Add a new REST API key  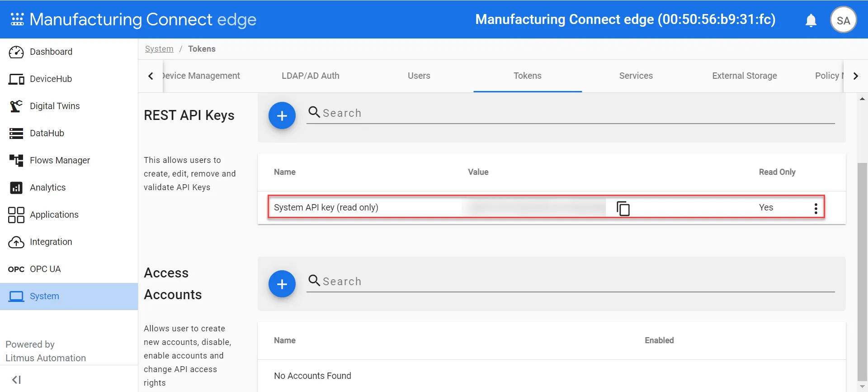pos(282,115)
